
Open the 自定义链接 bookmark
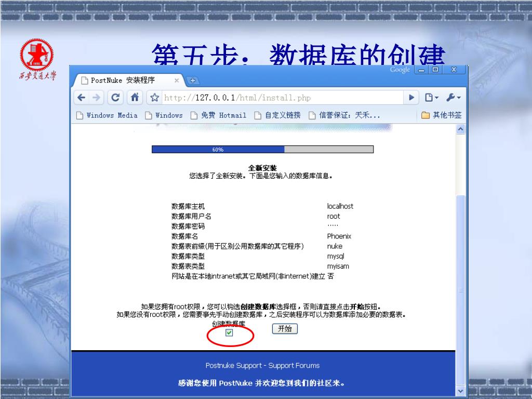click(x=277, y=115)
